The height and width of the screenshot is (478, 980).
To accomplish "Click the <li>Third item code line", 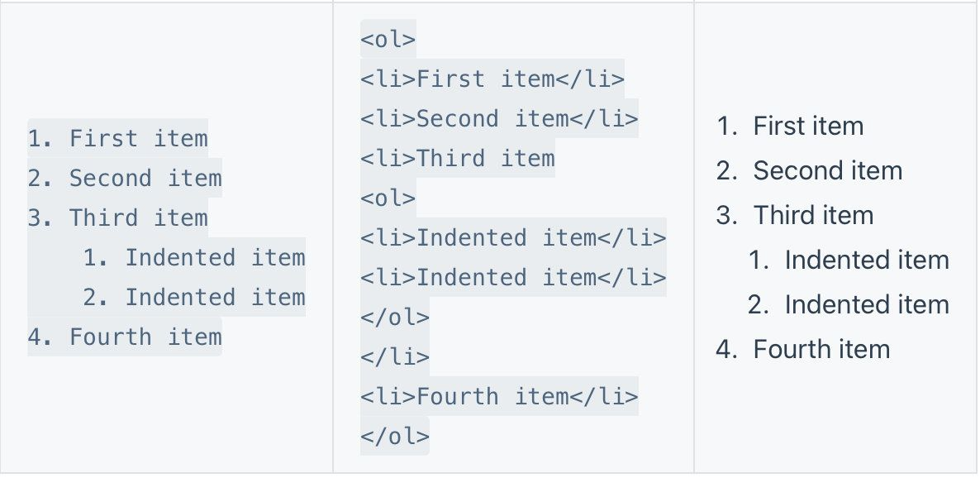I will (x=457, y=159).
